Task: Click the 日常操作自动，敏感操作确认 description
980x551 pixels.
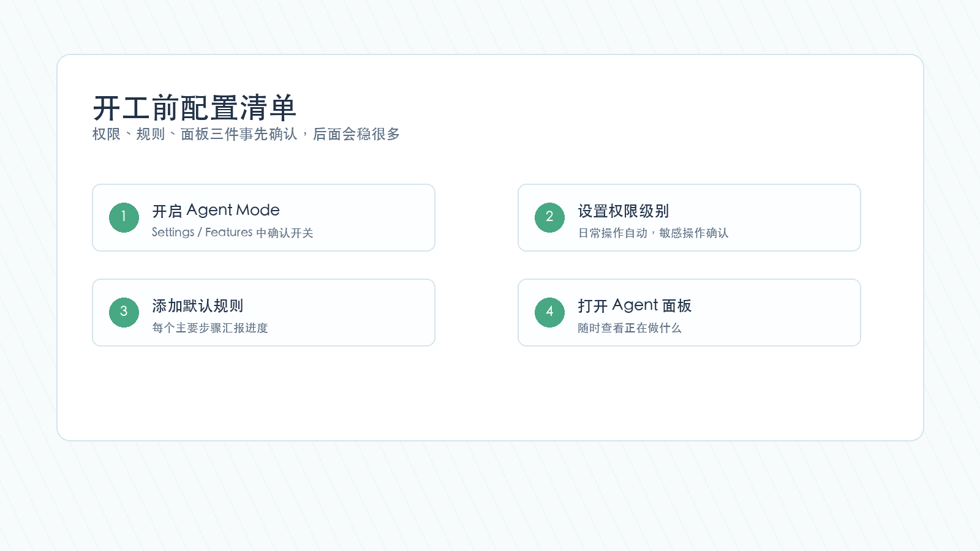Action: [653, 233]
